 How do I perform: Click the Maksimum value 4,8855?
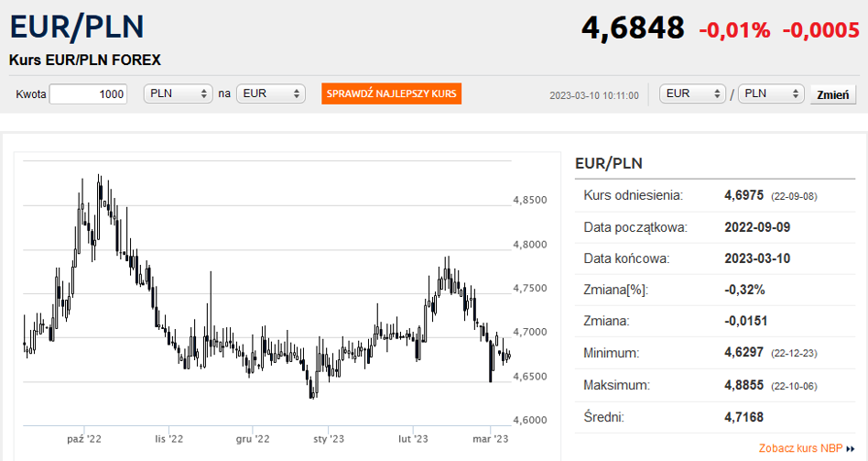click(744, 385)
